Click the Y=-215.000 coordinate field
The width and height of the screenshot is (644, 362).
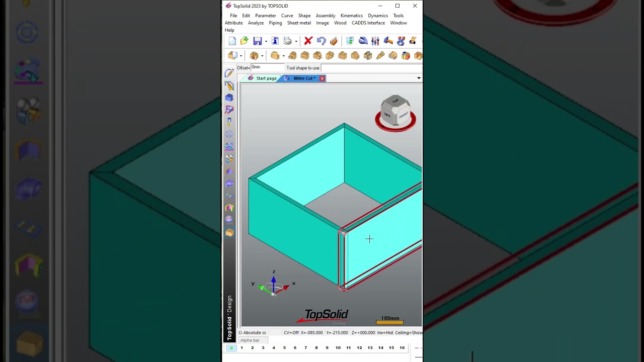point(337,333)
